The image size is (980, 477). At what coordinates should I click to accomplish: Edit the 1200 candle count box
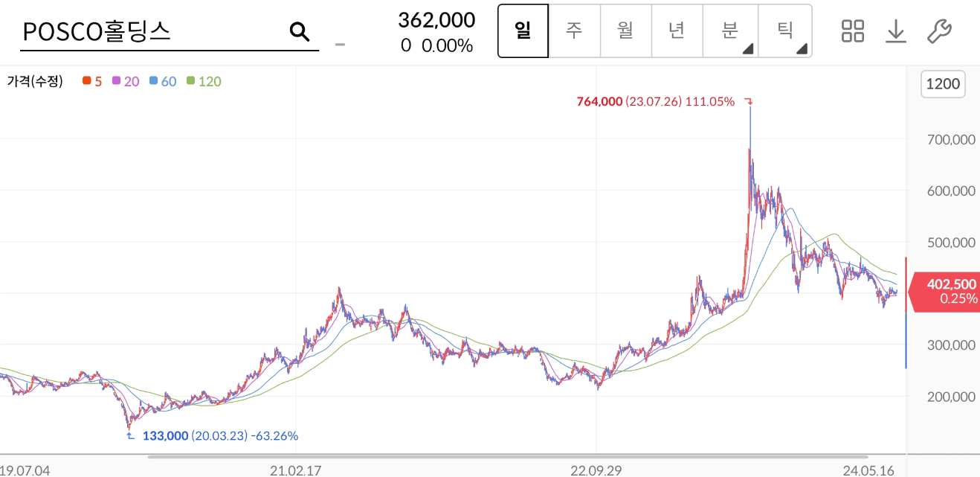(x=944, y=84)
